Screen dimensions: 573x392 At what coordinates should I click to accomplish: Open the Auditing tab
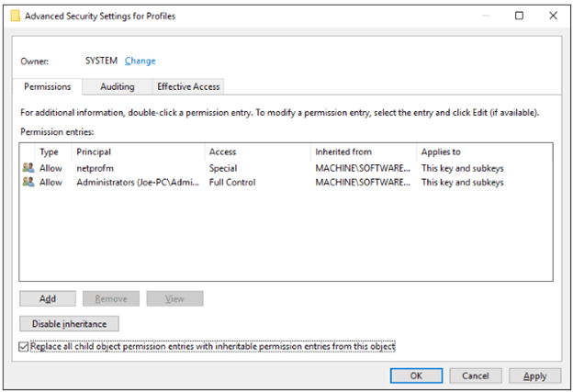[x=118, y=86]
